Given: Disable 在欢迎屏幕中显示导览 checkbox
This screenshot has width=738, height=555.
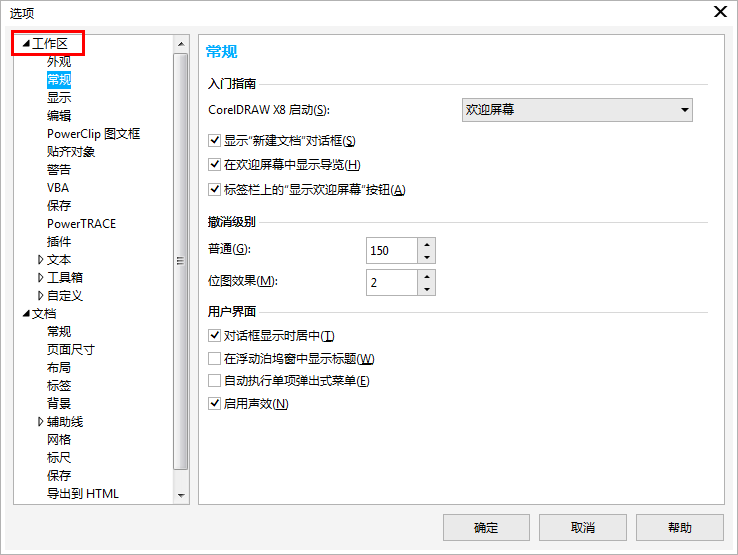Looking at the screenshot, I should [x=214, y=165].
